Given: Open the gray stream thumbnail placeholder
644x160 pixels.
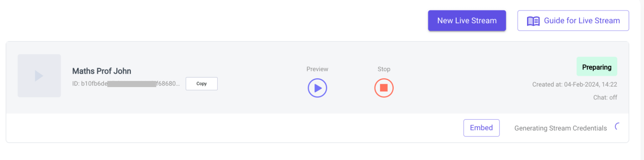Looking at the screenshot, I should (39, 76).
